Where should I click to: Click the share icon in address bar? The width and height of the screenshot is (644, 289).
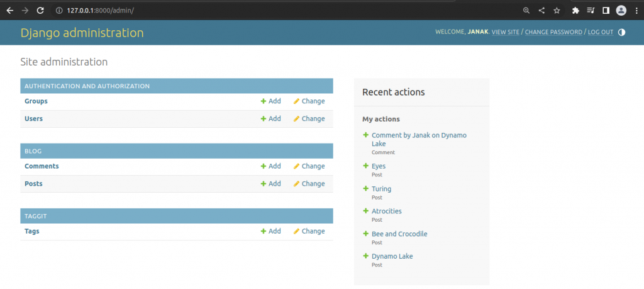541,11
